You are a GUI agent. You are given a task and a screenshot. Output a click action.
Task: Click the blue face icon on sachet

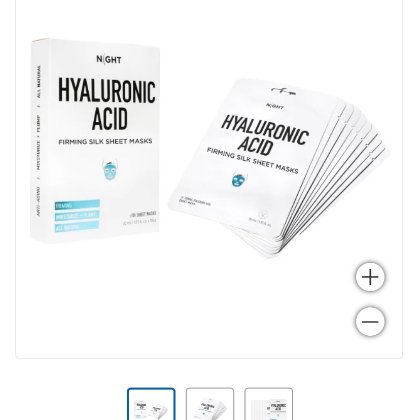click(238, 180)
